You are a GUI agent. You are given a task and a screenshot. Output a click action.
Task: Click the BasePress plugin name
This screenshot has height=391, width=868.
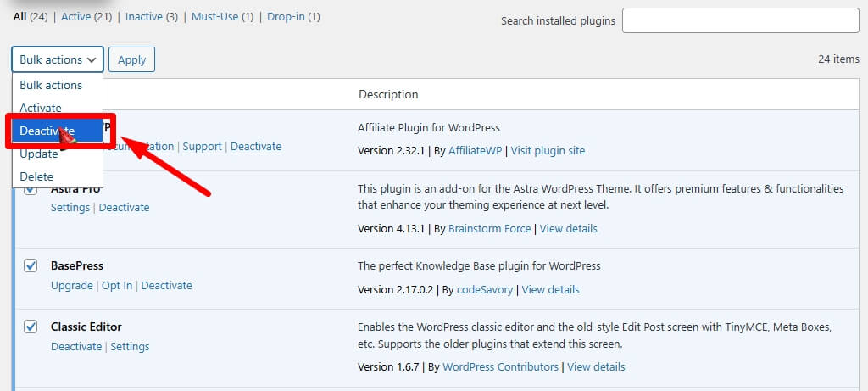pos(77,265)
